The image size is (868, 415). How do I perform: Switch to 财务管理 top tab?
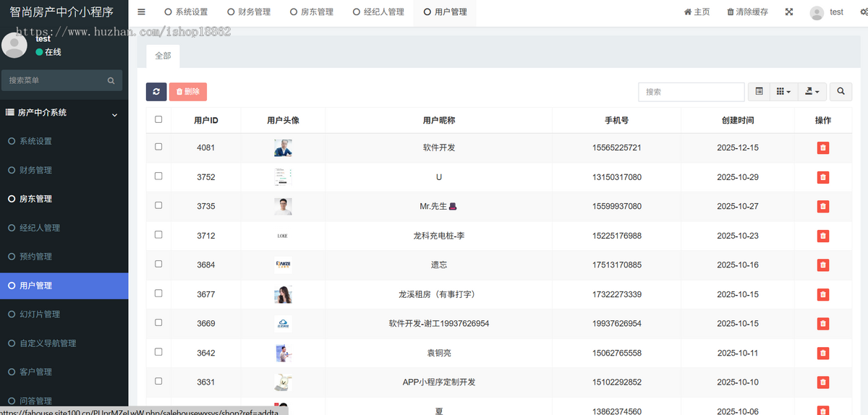[x=249, y=12]
